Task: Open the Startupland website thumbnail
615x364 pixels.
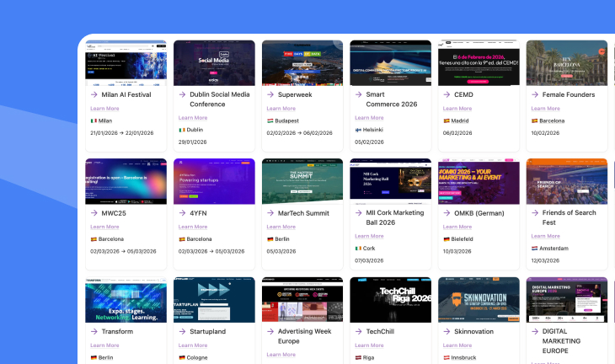Action: point(214,300)
